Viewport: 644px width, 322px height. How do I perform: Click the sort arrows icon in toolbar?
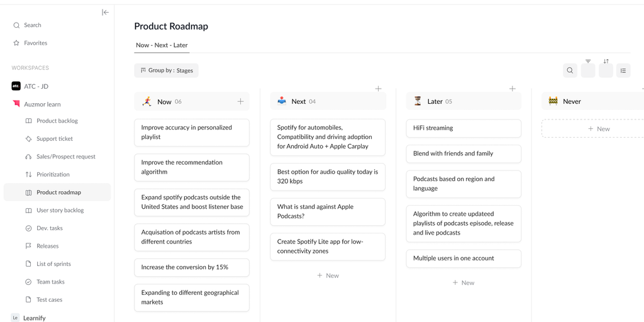point(606,62)
